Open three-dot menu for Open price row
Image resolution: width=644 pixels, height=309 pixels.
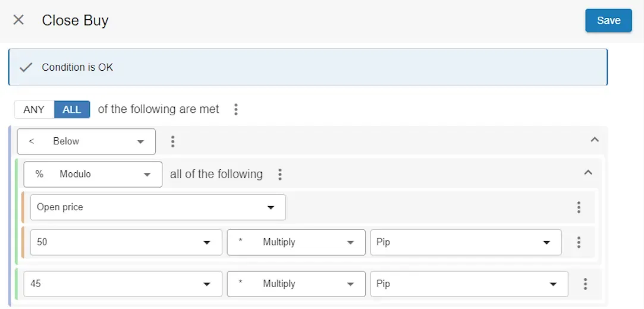coord(579,207)
